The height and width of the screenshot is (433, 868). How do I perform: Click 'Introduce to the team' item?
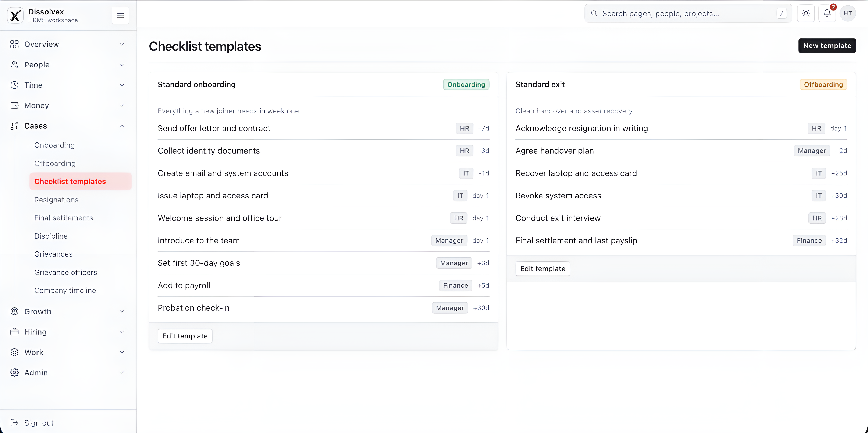[x=323, y=240]
